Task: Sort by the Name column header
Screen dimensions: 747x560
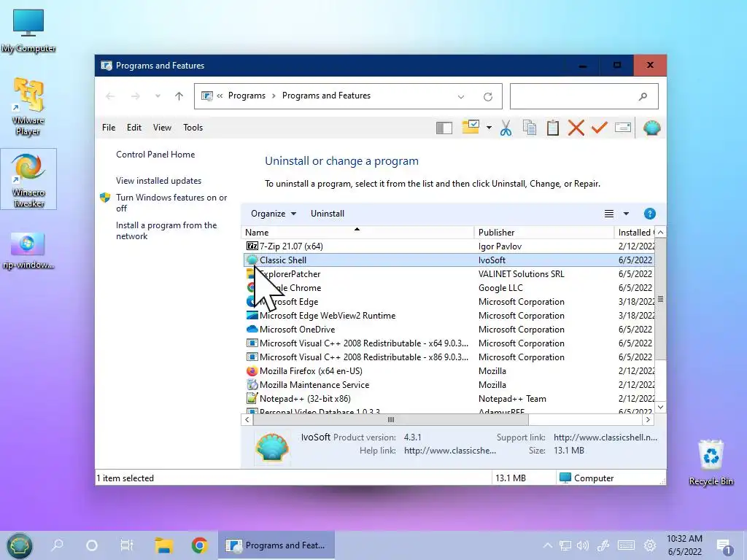Action: (357, 233)
